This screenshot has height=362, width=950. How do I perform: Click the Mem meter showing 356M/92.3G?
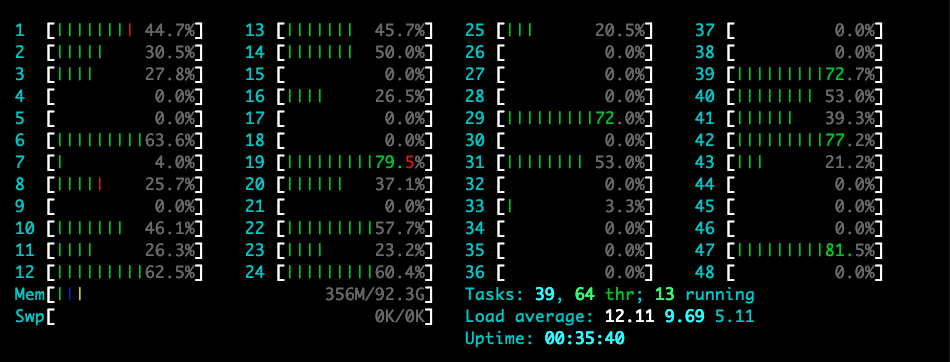(224, 295)
